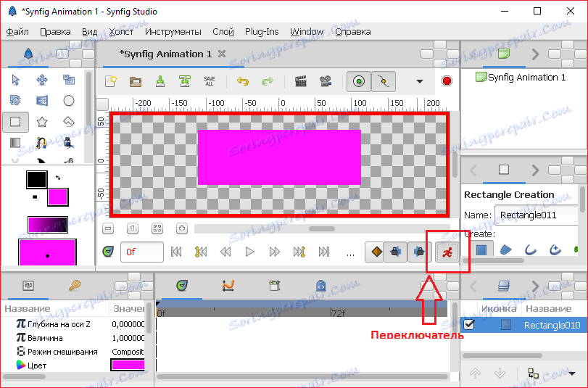This screenshot has width=588, height=388.
Task: Show next tab in Tool Options panel
Action: (536, 170)
